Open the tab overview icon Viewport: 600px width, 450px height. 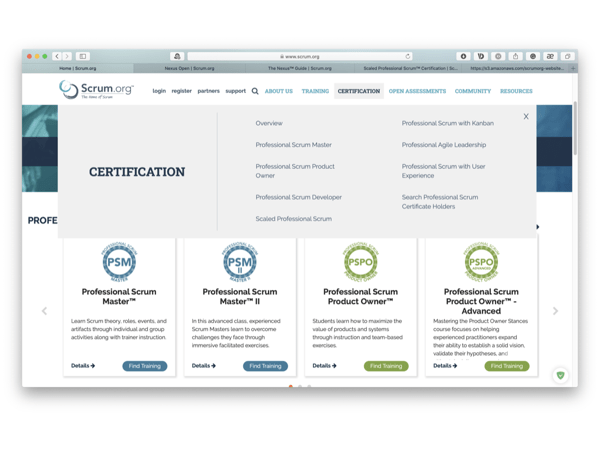[567, 56]
